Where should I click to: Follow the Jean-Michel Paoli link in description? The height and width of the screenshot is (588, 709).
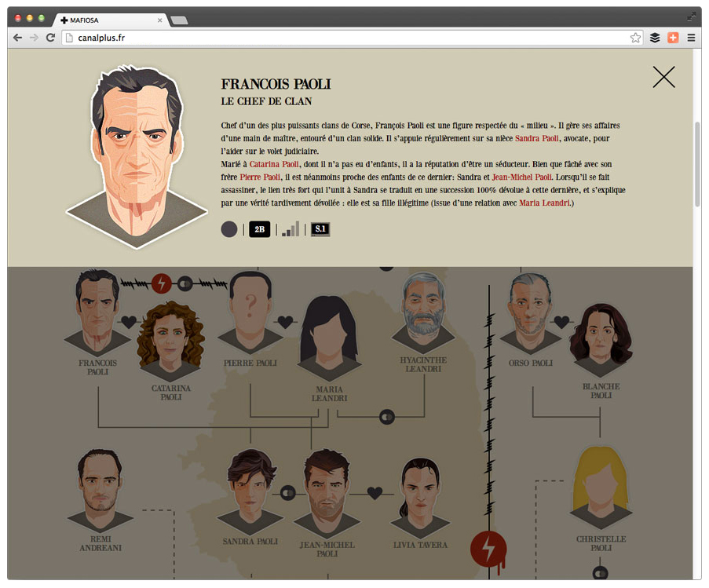pyautogui.click(x=522, y=177)
